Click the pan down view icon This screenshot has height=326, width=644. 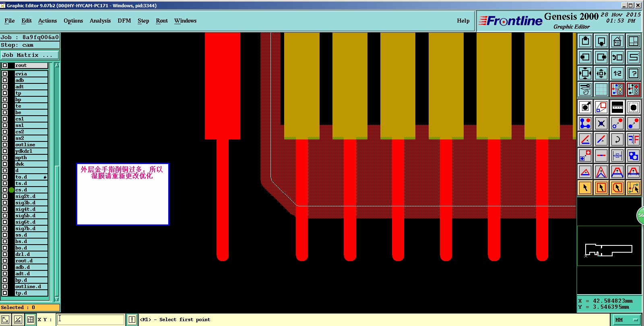click(601, 41)
